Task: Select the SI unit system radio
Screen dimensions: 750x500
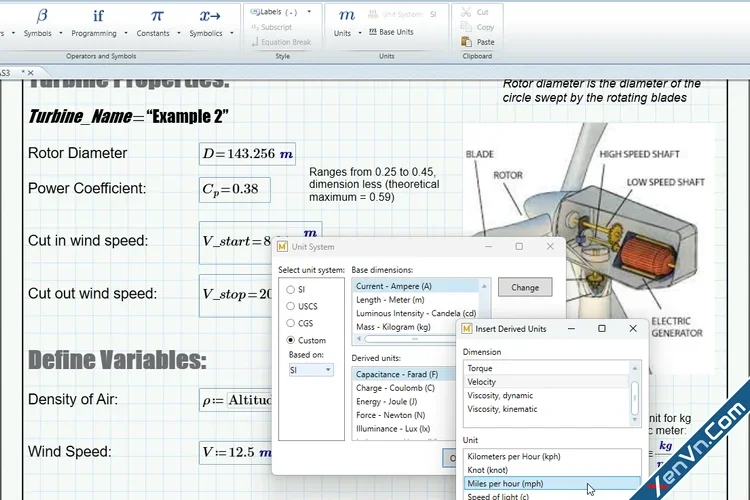Action: 290,289
